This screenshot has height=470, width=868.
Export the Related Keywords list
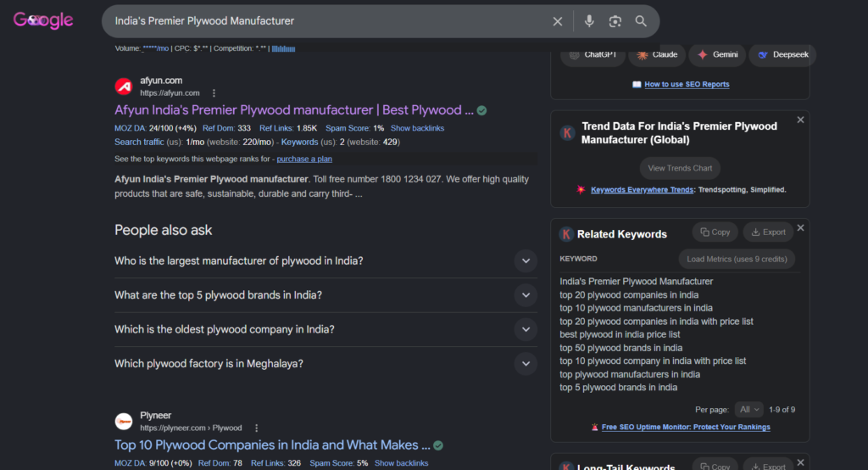(x=768, y=232)
